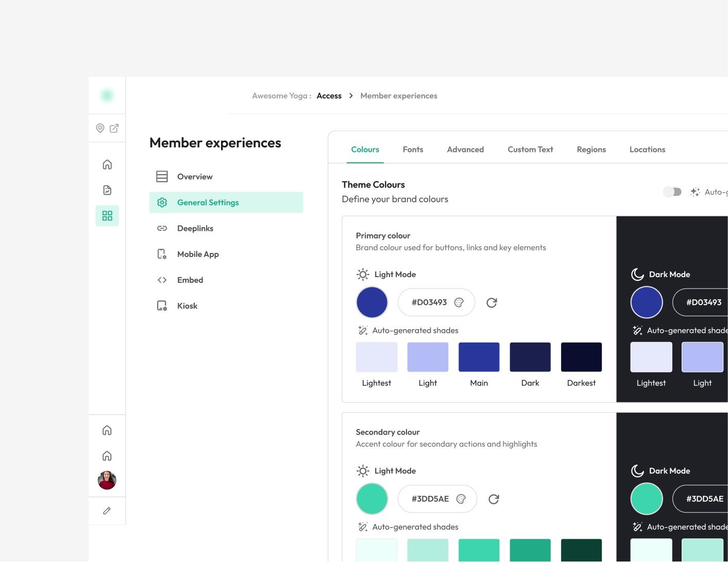Select the primary Main shade swatch
The height and width of the screenshot is (562, 728).
[479, 357]
